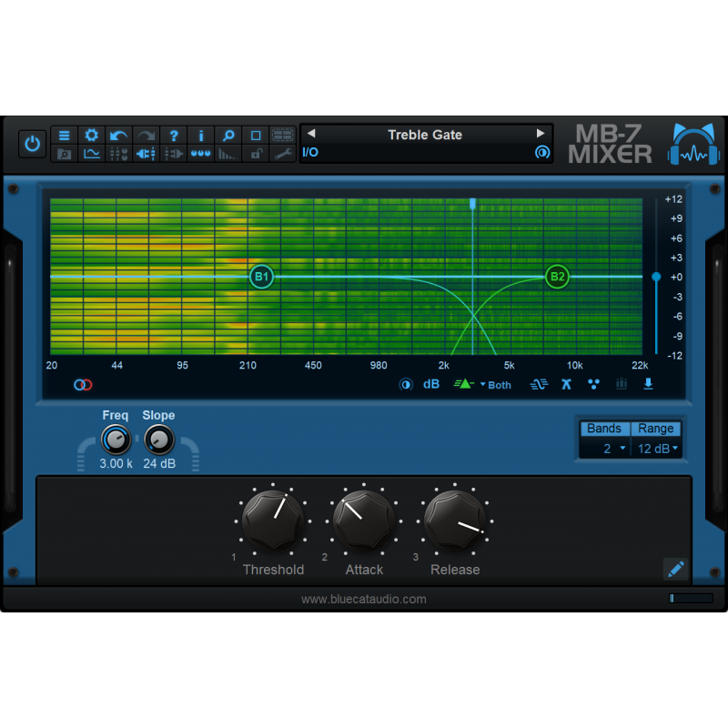Open the help question mark icon
The image size is (728, 728).
173,134
